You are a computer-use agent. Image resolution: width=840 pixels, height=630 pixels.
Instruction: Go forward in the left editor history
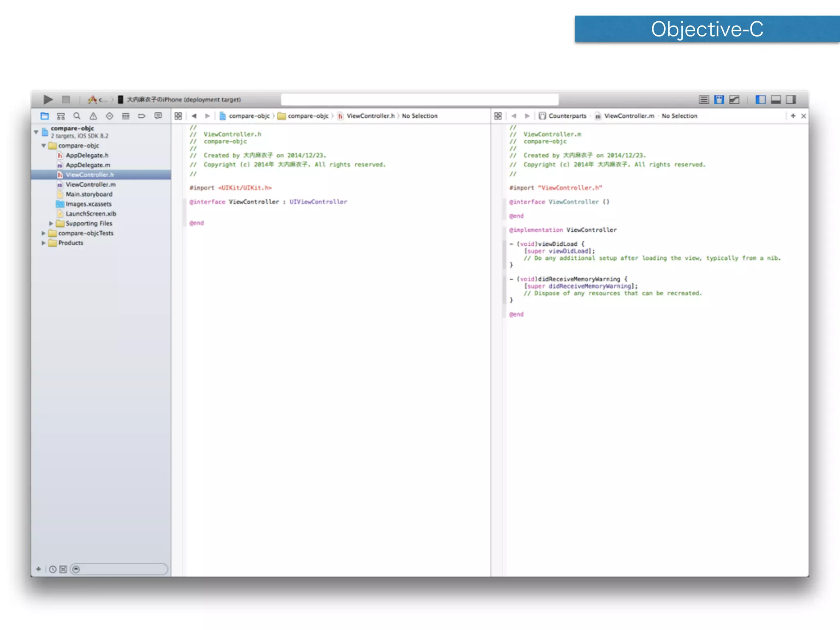[x=208, y=116]
